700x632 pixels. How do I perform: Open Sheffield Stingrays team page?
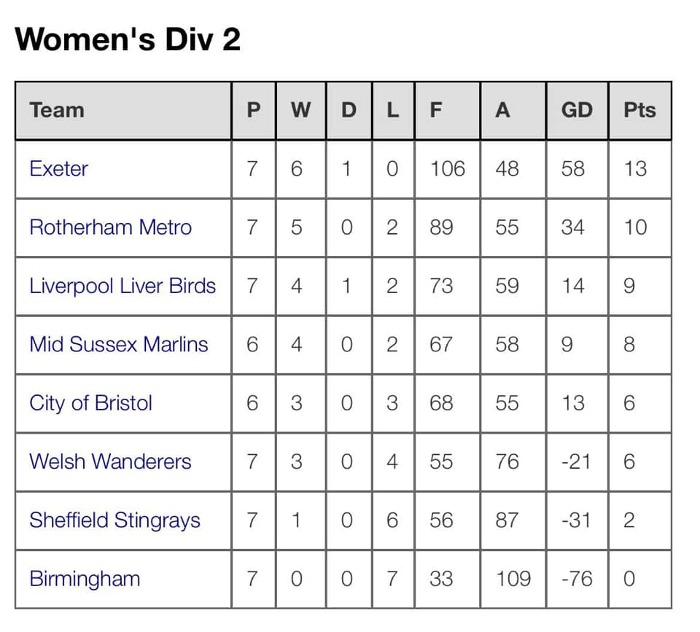click(115, 520)
